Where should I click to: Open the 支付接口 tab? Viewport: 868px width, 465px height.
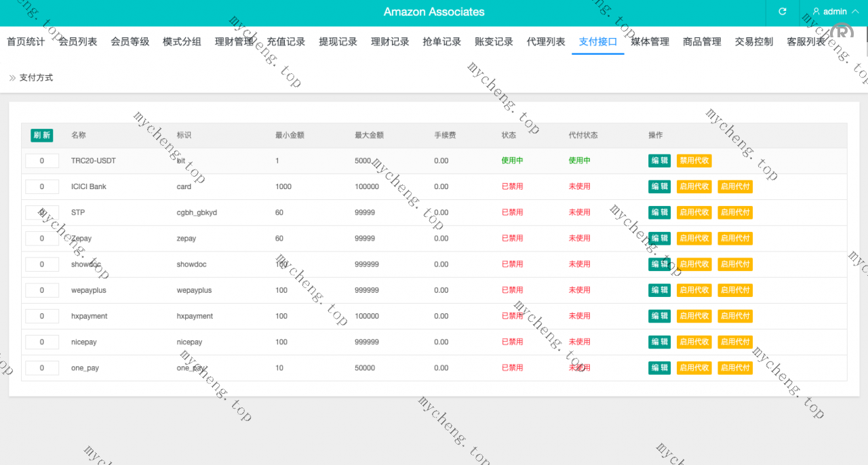coord(597,42)
